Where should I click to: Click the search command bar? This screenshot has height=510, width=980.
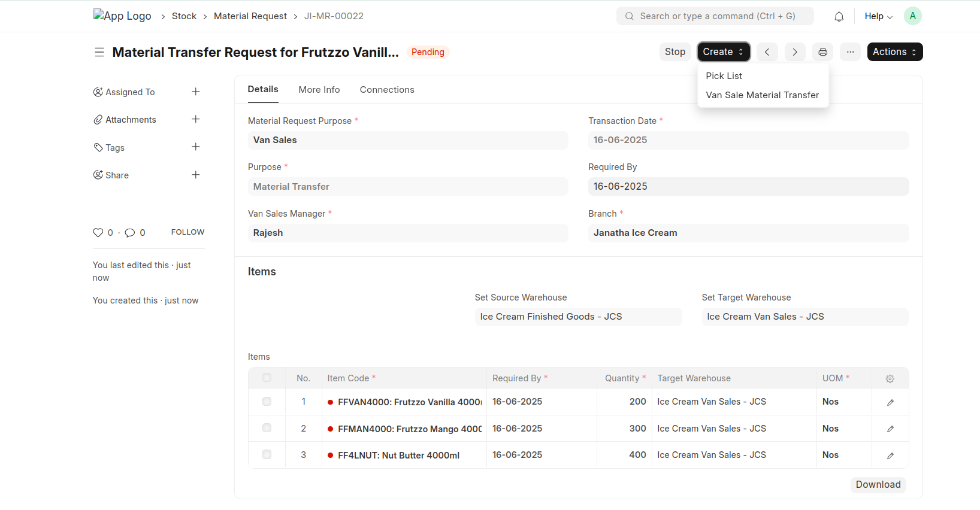(x=715, y=16)
